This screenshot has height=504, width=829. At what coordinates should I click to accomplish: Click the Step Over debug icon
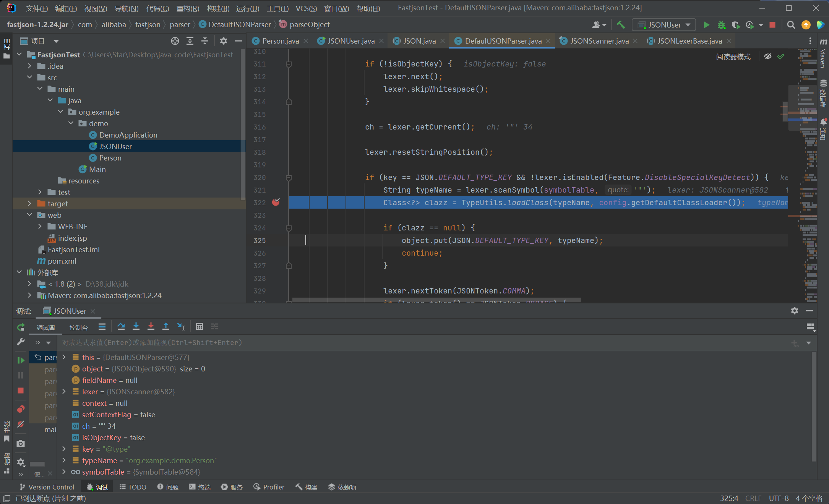pos(121,327)
